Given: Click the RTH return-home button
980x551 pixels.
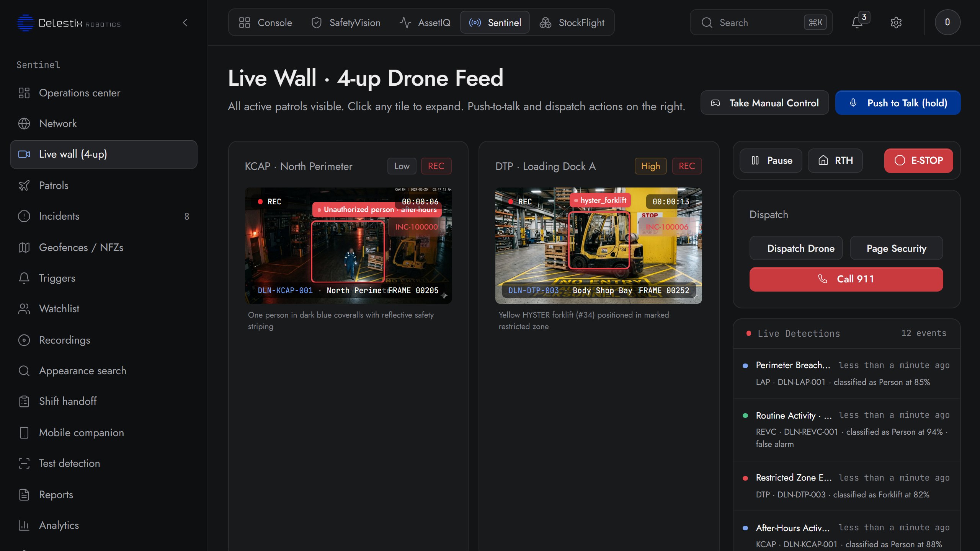Looking at the screenshot, I should coord(835,160).
